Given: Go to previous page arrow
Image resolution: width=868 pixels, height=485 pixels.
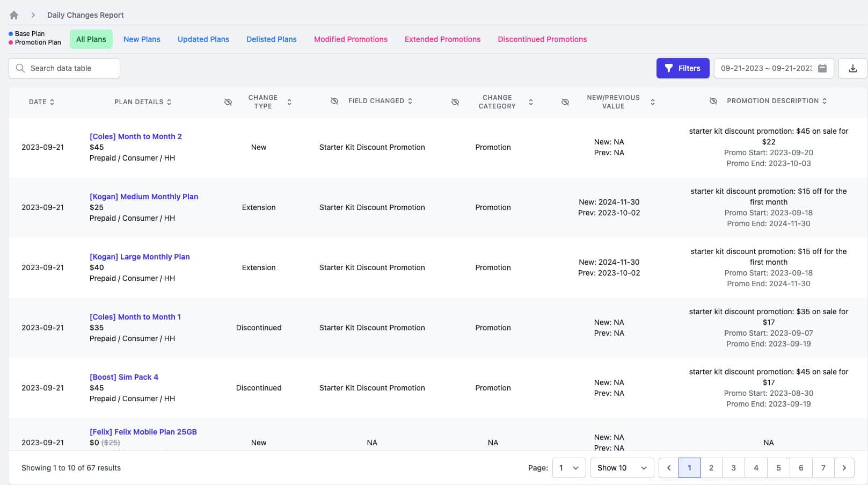Looking at the screenshot, I should coord(669,468).
